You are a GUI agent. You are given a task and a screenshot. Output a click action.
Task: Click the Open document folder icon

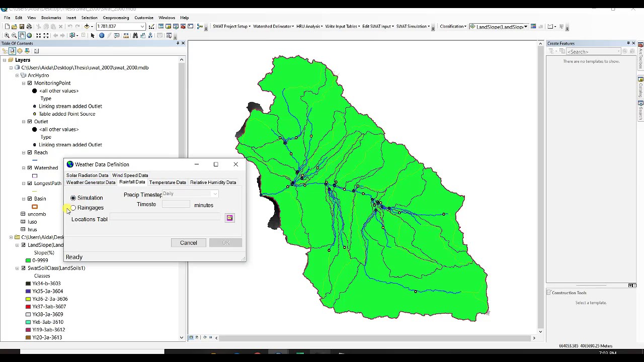coord(14,26)
